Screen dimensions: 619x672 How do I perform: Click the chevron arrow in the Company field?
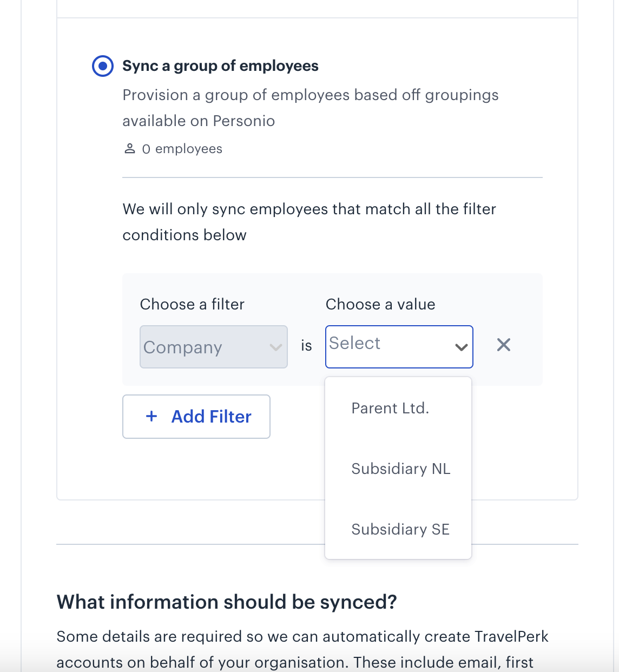[275, 347]
